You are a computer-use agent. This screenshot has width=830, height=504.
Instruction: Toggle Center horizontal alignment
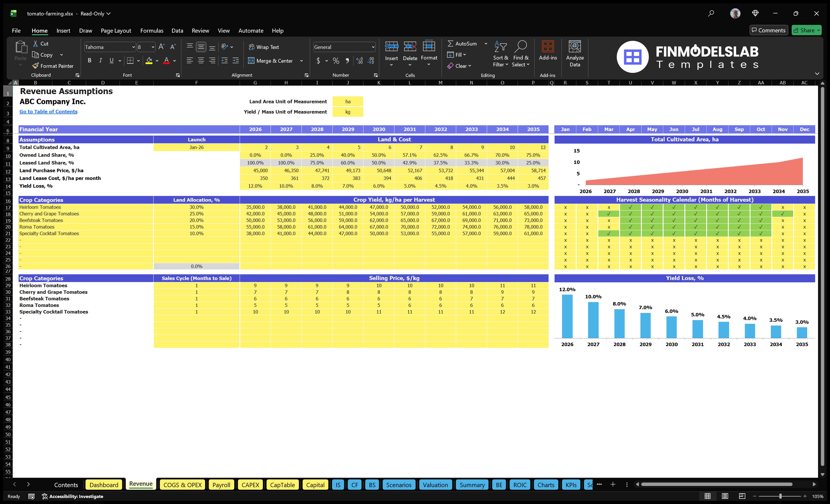pyautogui.click(x=201, y=61)
